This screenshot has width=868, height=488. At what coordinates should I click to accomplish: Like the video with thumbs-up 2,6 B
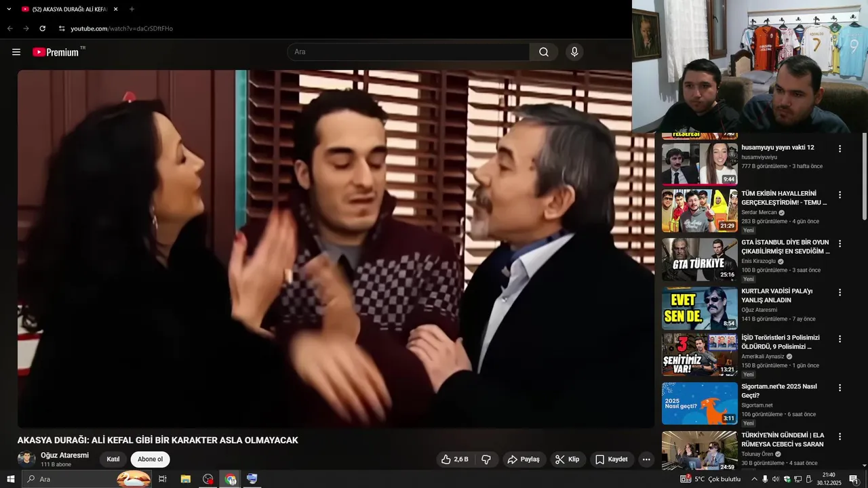coord(455,460)
